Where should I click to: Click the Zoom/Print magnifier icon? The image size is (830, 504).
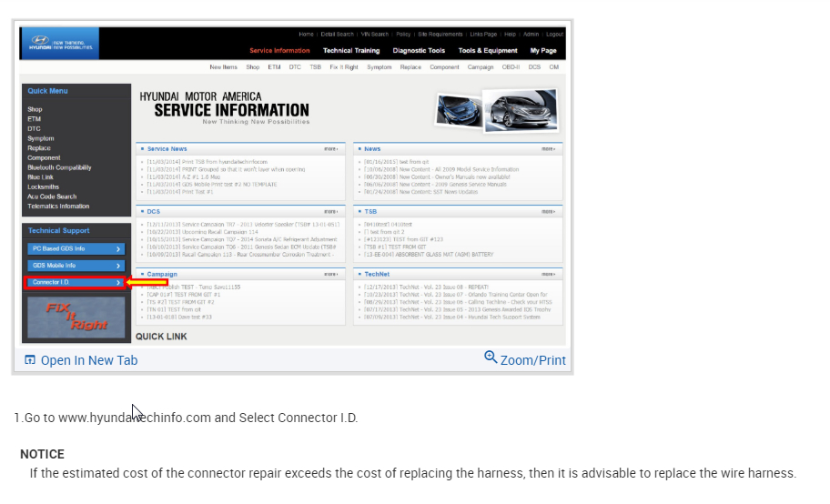tap(491, 358)
